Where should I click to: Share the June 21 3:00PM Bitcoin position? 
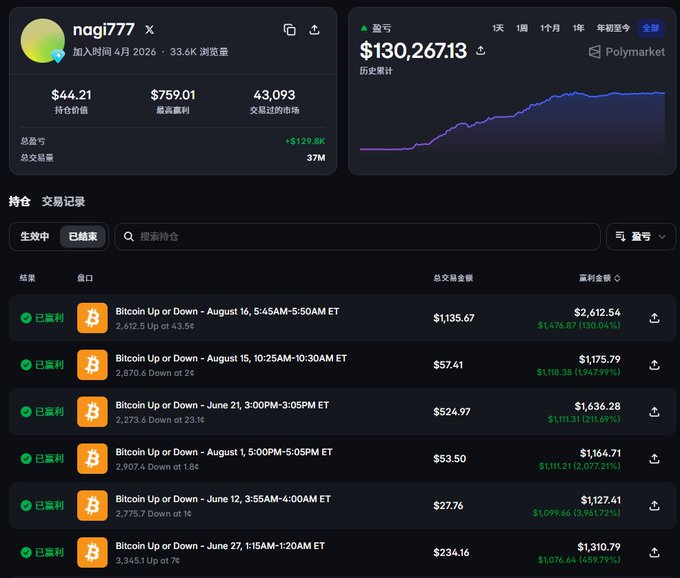click(654, 411)
